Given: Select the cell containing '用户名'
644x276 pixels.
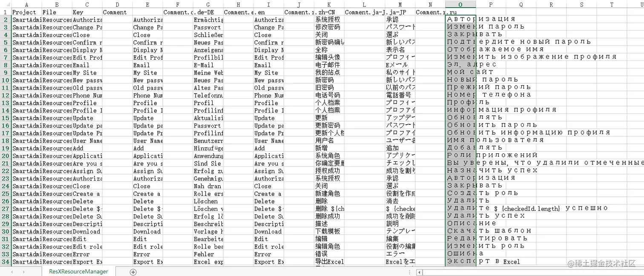Looking at the screenshot, I should 329,141.
